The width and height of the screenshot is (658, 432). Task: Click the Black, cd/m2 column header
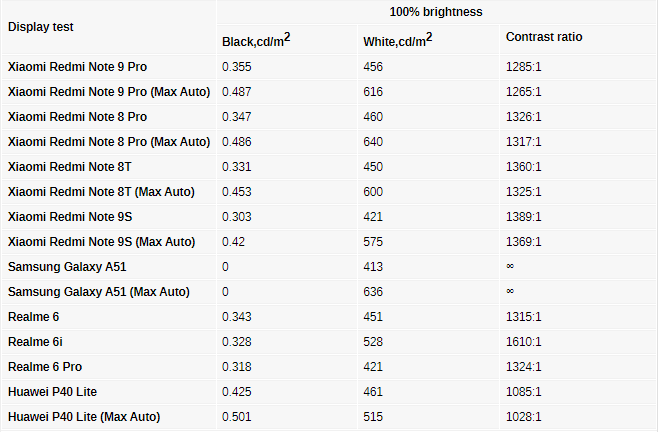pyautogui.click(x=256, y=40)
